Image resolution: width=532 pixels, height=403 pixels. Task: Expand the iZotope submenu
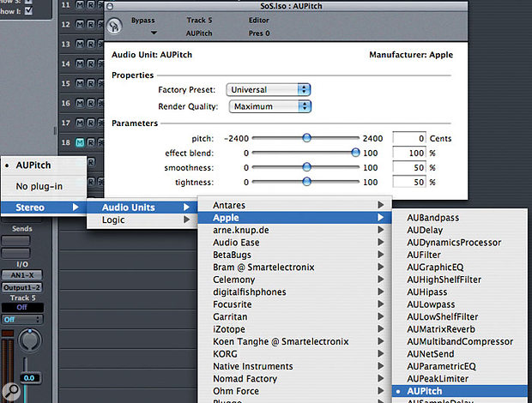[x=294, y=329]
